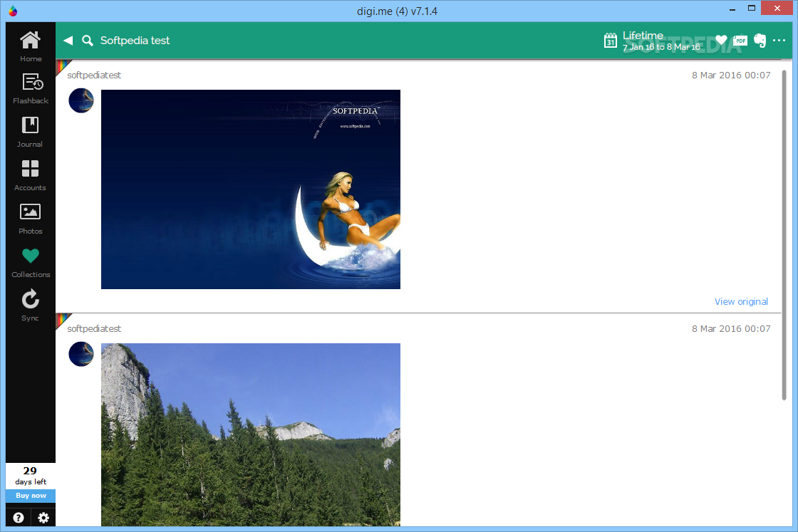
Task: Maximize the digi.me window
Action: (752, 9)
